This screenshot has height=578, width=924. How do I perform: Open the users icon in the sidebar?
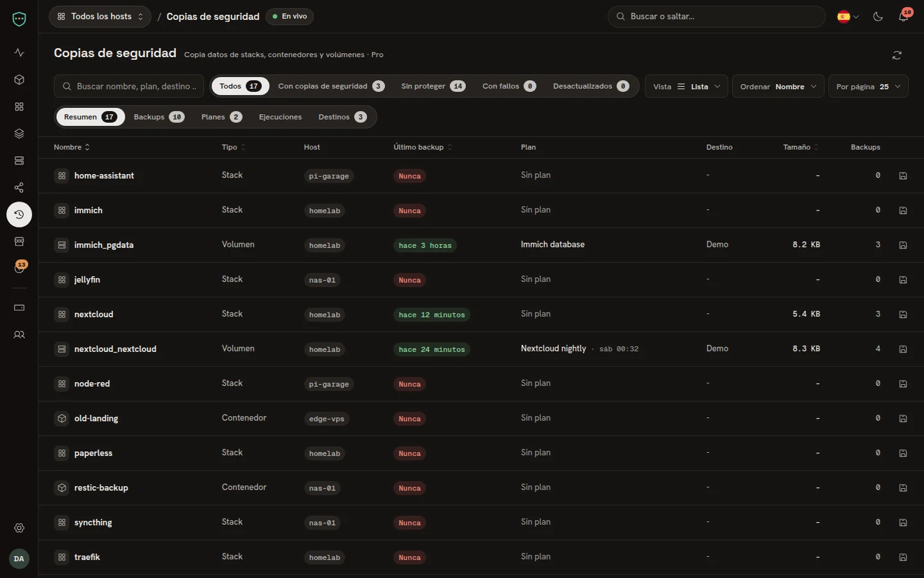pyautogui.click(x=19, y=335)
